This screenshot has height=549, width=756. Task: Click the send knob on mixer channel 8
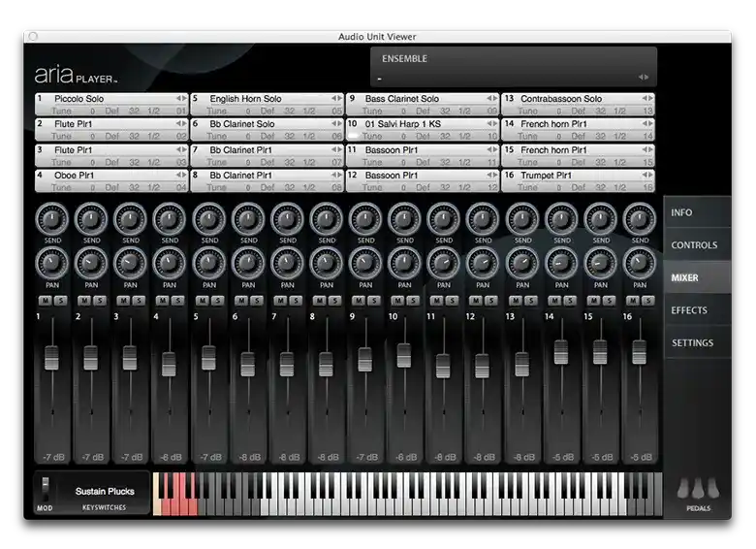point(327,219)
